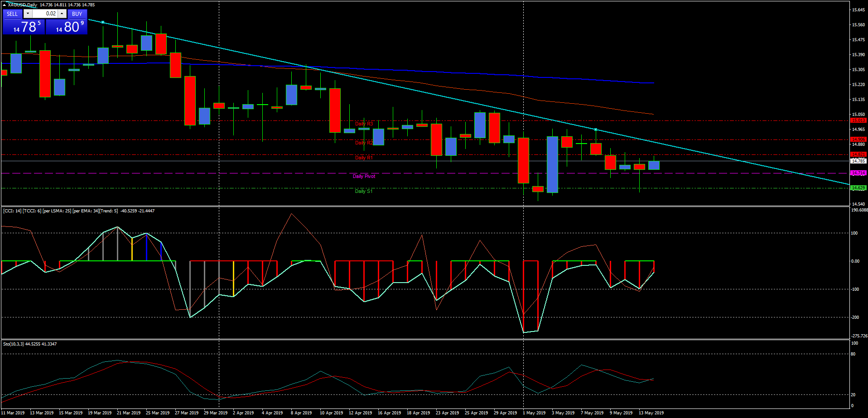Select the Daily S1 label

pos(364,192)
